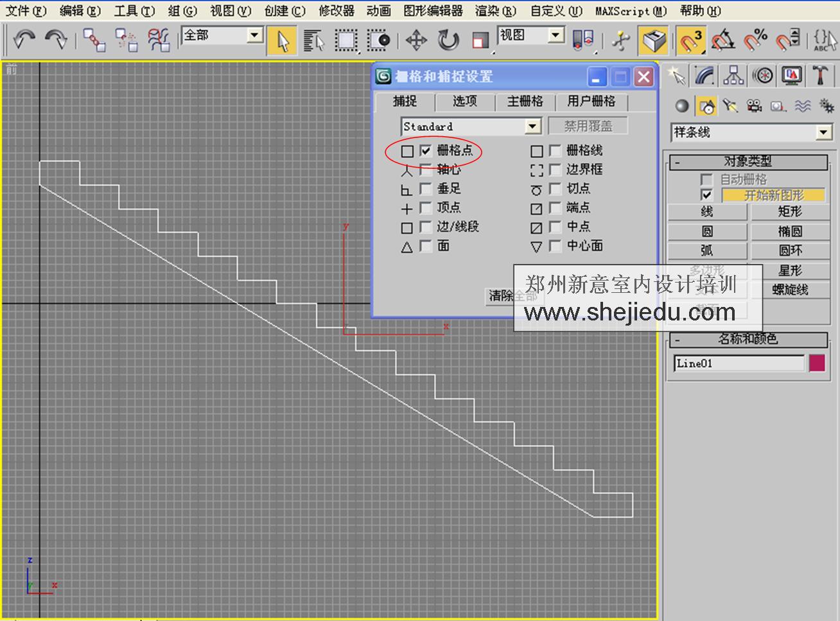Switch to the 选项 tab
The image size is (840, 621).
coord(464,101)
